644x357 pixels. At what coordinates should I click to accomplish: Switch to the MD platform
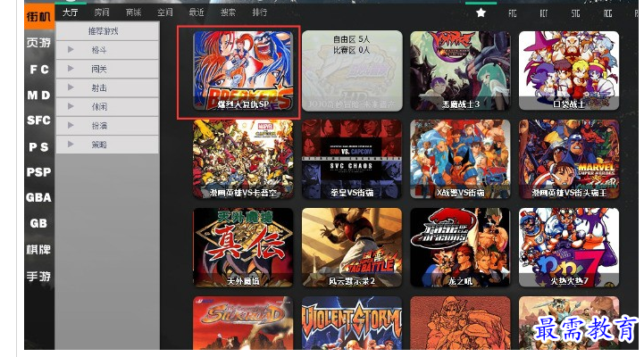point(39,95)
